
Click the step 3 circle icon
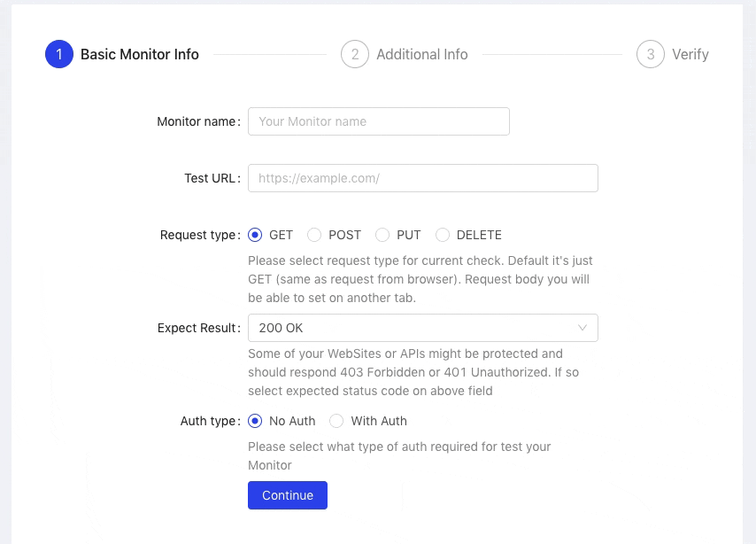pos(651,54)
